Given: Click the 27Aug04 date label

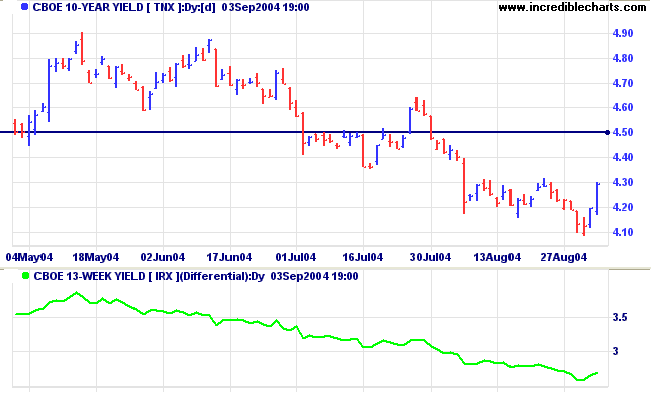Looking at the screenshot, I should tap(564, 258).
